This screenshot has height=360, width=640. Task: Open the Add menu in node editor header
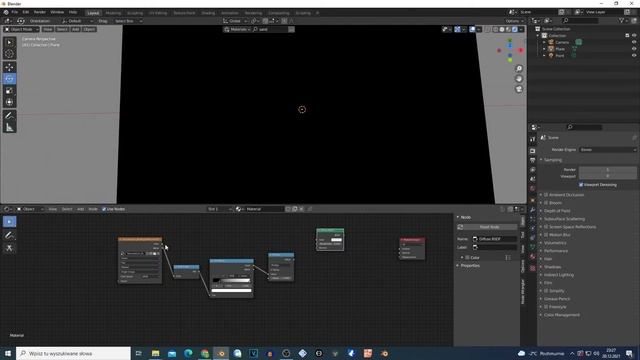point(80,209)
